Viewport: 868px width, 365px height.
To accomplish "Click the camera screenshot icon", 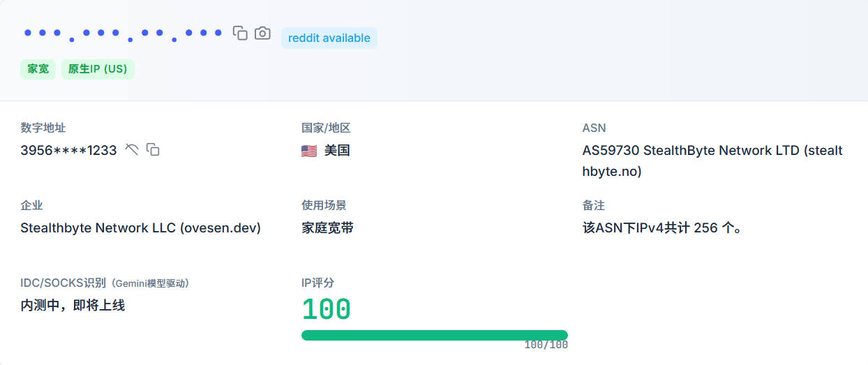I will [262, 33].
